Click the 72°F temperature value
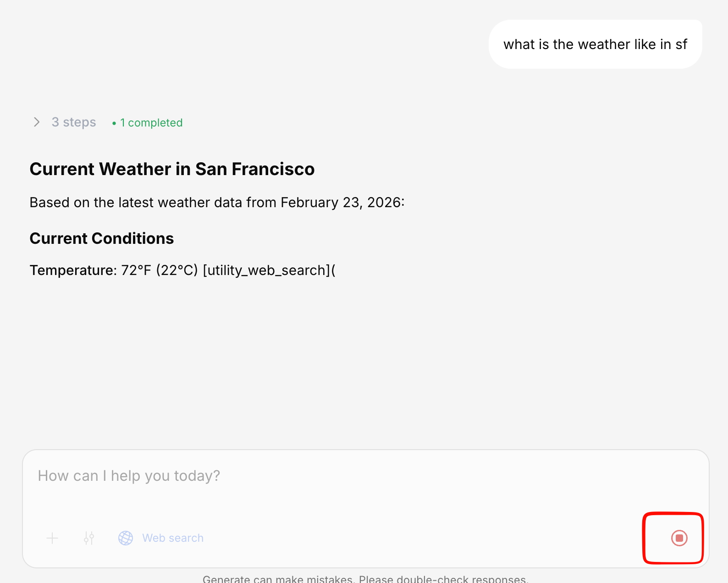 (x=136, y=270)
